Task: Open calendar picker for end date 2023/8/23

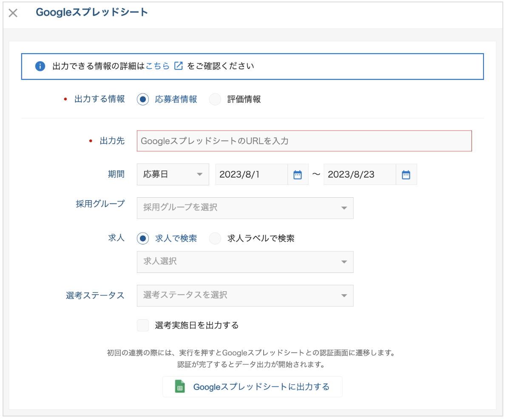Action: [x=406, y=175]
